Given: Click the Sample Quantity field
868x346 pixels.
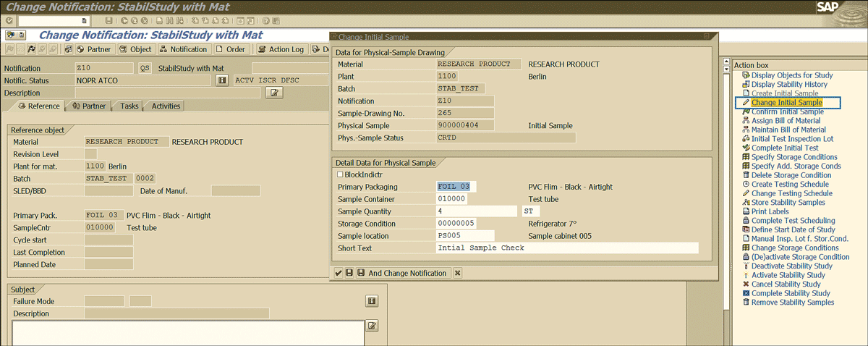Looking at the screenshot, I should 477,211.
